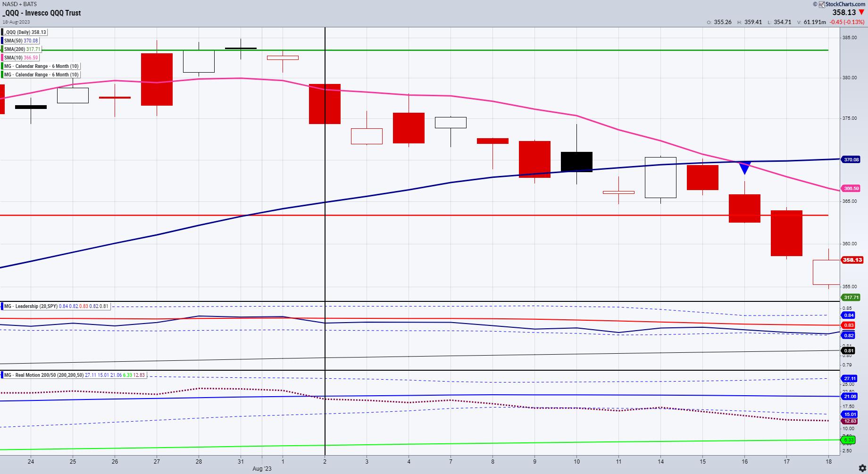Image resolution: width=868 pixels, height=474 pixels.
Task: Click the StockCharts.com logo icon
Action: click(x=821, y=4)
